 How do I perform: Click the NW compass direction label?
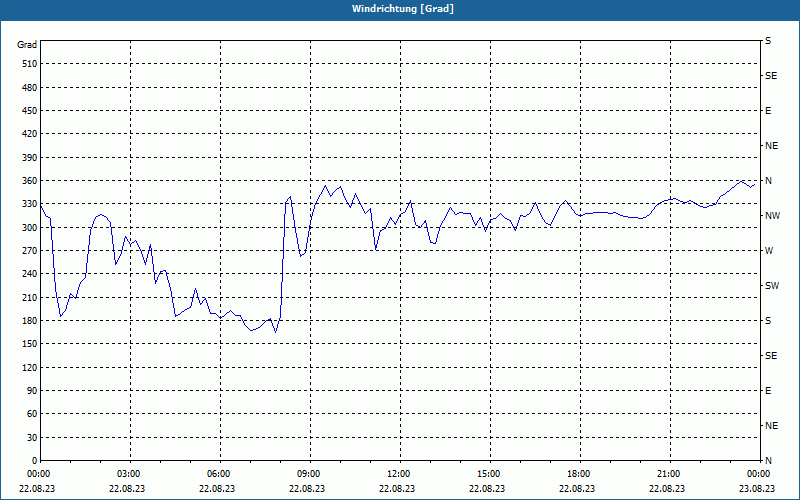click(x=772, y=216)
